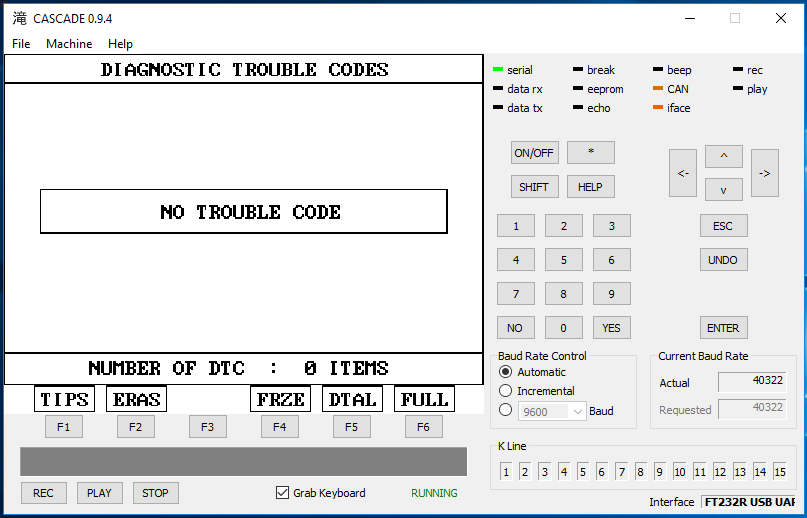807x518 pixels.
Task: Select Automatic baud rate control
Action: [506, 372]
